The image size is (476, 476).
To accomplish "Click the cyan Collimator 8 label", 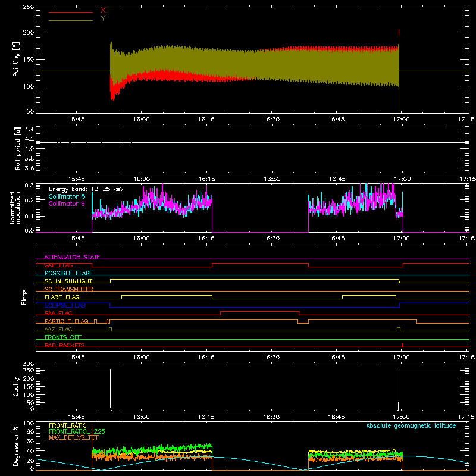I will (x=67, y=196).
